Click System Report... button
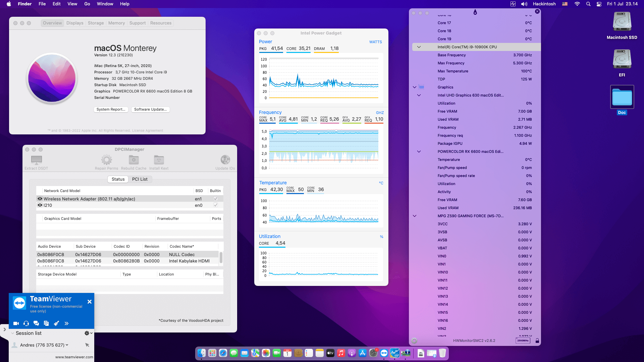This screenshot has height=362, width=644. click(111, 110)
